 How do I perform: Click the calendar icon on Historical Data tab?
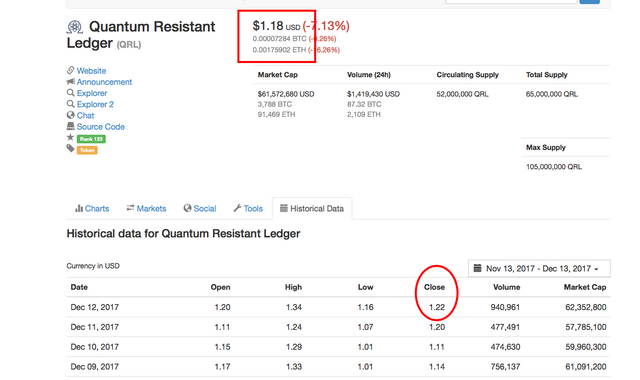(x=284, y=208)
